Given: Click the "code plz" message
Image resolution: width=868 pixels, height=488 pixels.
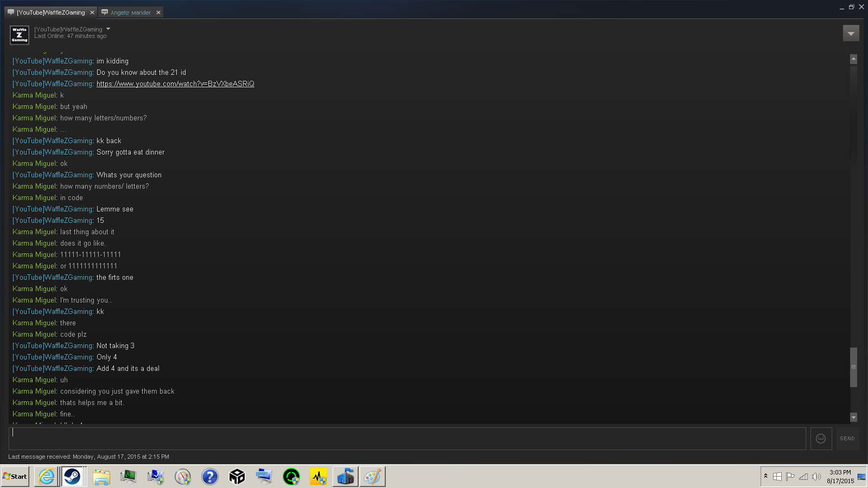Looking at the screenshot, I should point(73,335).
